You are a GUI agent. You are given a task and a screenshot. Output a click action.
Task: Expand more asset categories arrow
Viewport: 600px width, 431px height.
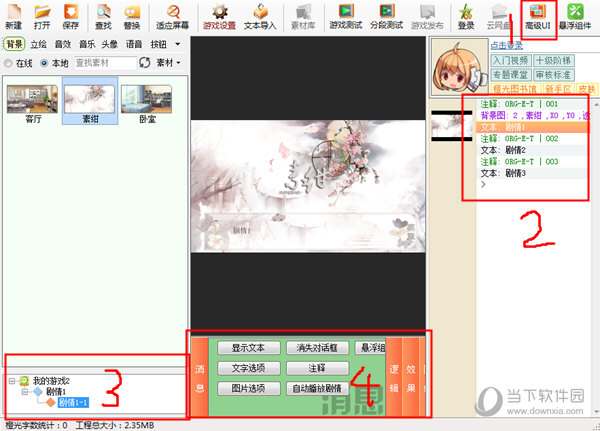[x=178, y=44]
